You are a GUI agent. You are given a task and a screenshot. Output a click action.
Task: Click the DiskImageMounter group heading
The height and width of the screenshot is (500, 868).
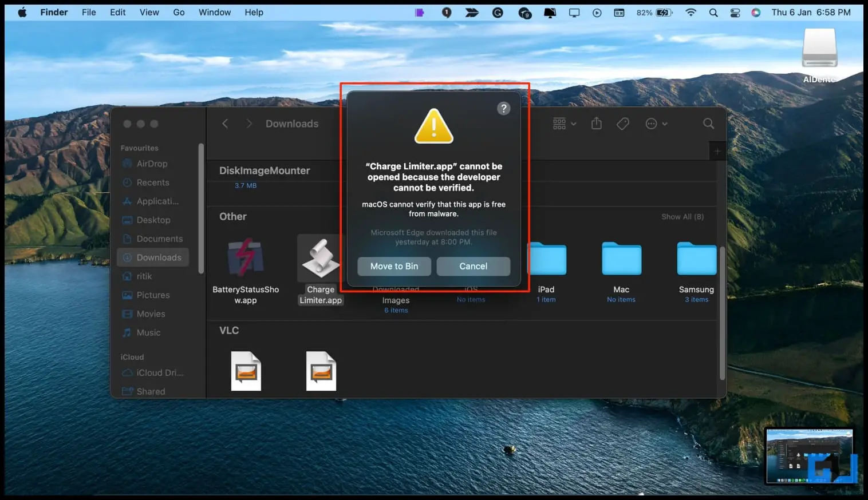point(265,170)
